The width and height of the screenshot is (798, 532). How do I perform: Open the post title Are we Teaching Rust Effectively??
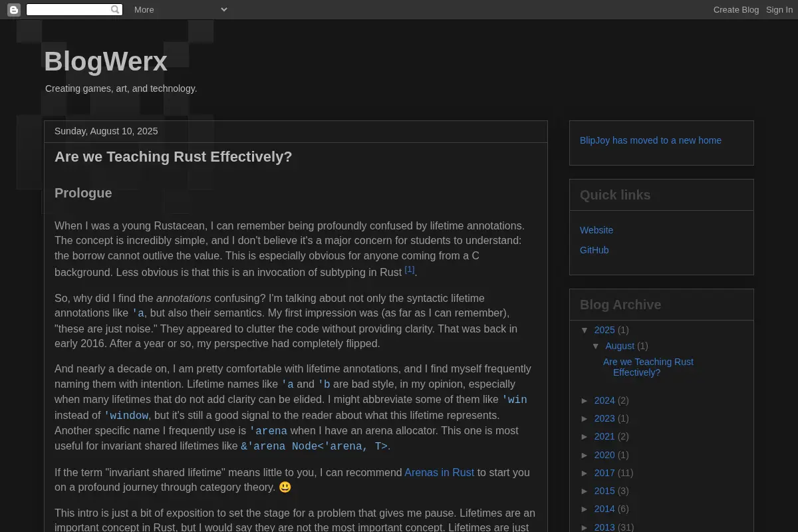[x=174, y=157]
